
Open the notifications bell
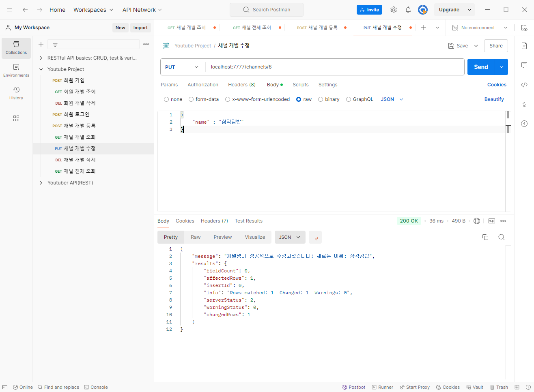408,10
